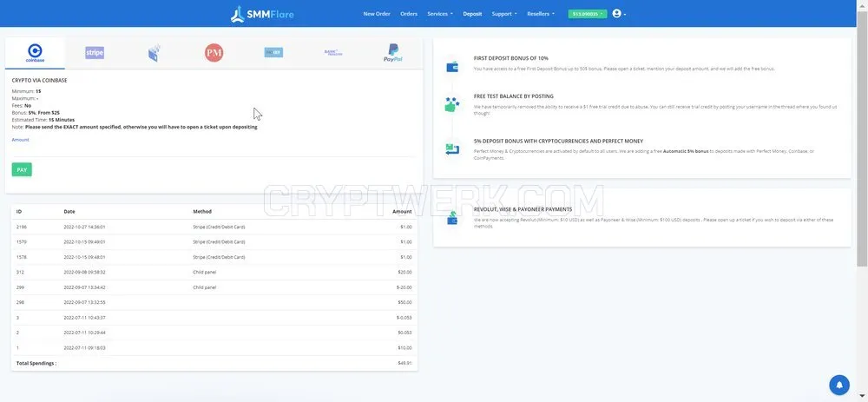Click the Revolut, Wise & Payoneer icon
The height and width of the screenshot is (402, 868).
[x=452, y=218]
